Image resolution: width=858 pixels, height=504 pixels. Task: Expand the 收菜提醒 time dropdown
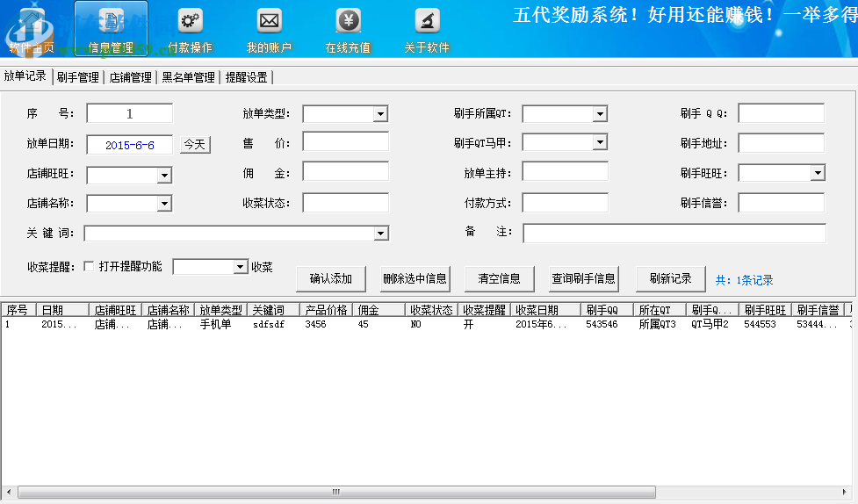(x=240, y=267)
